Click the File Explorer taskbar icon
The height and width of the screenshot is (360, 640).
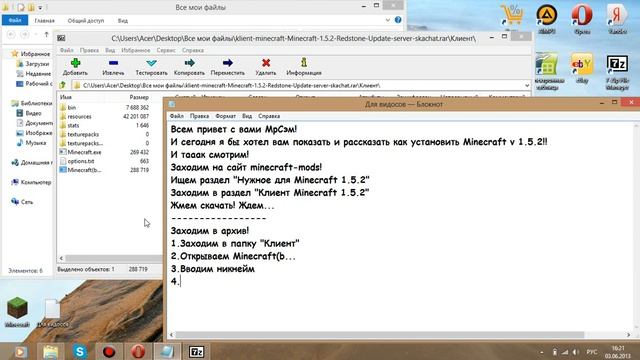[51, 351]
